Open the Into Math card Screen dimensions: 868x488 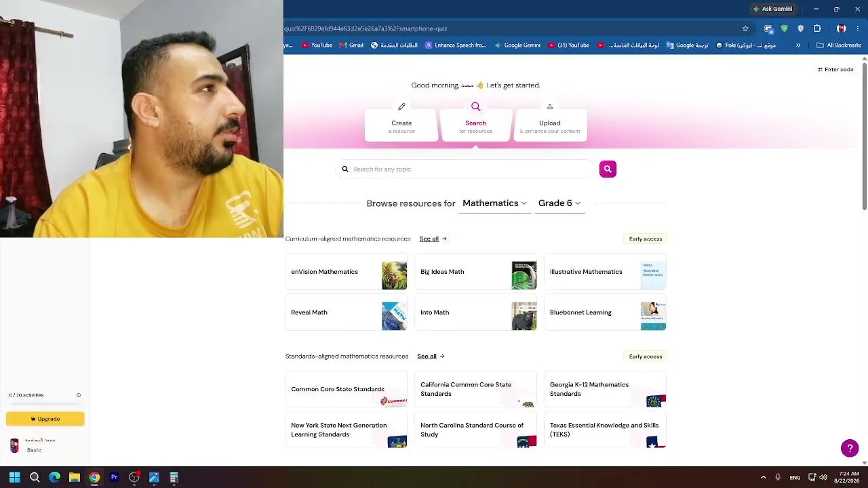point(475,312)
